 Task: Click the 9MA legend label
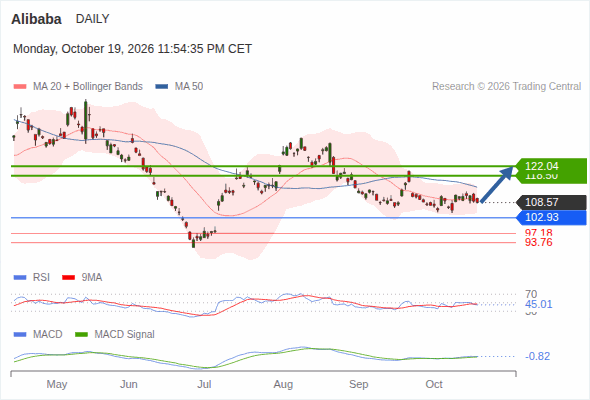92,278
